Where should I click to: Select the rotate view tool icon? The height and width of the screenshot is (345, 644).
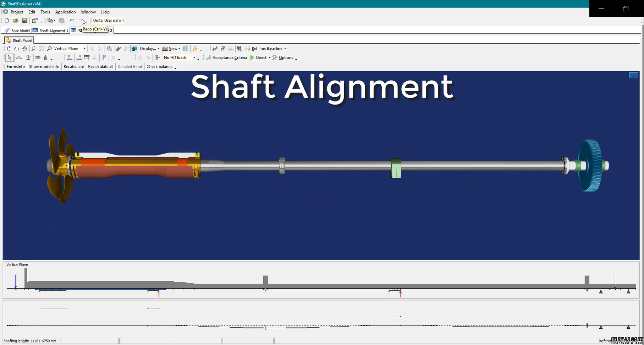point(9,49)
